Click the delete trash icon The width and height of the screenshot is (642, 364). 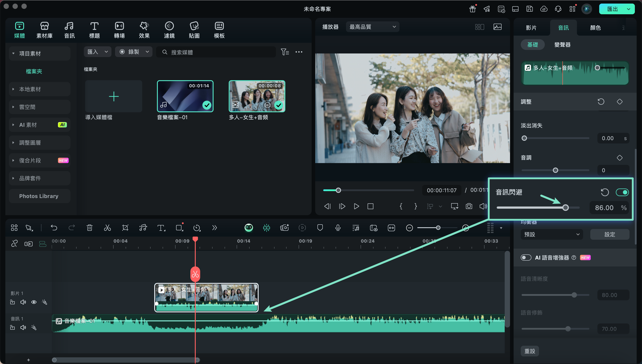(x=90, y=227)
